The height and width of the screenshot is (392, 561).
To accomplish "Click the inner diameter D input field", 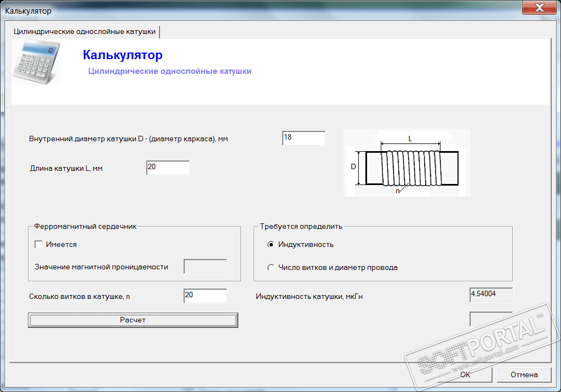I will point(304,139).
